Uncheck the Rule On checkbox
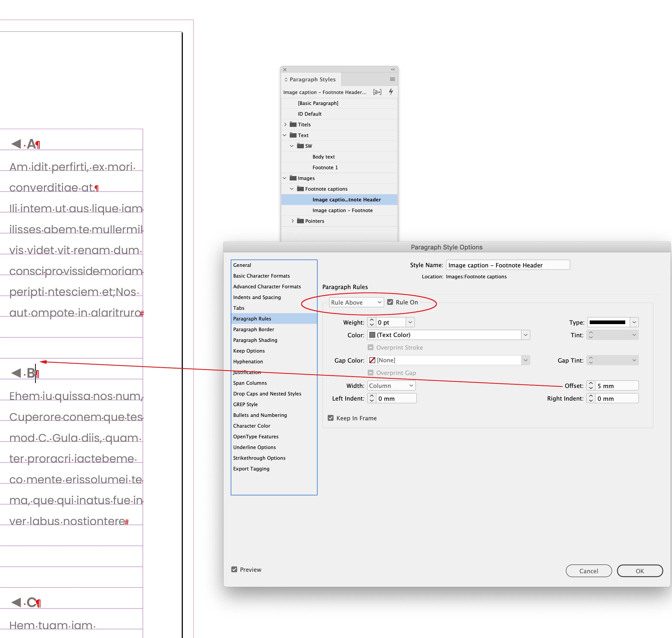Viewport: 672px width, 638px height. pyautogui.click(x=390, y=302)
